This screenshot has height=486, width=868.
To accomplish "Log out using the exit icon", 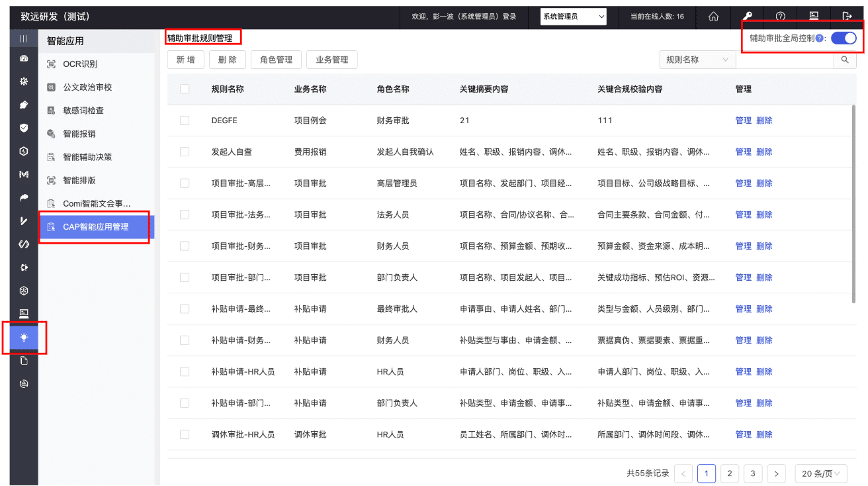I will click(847, 16).
